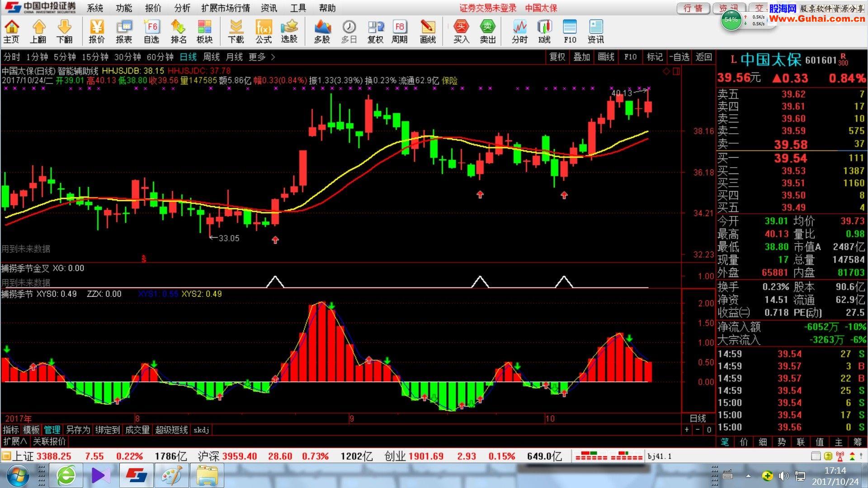Open the 帮助 menu
Screen dimensions: 868x488
[327, 8]
